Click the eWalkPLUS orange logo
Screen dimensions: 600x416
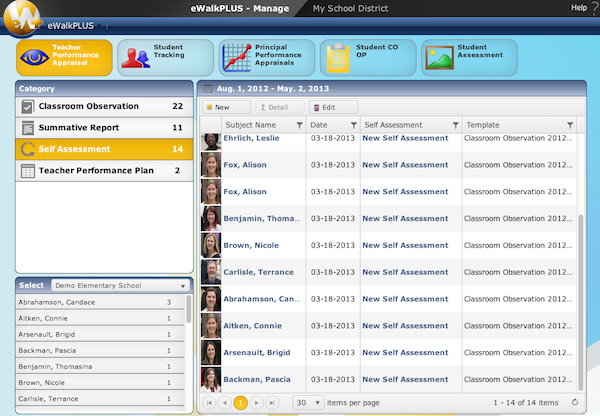[22, 18]
